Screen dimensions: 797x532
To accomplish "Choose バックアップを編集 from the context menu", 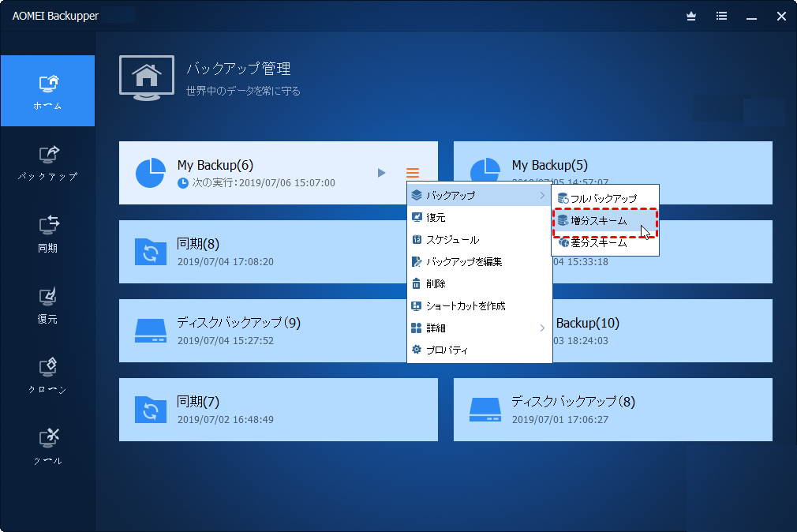I will (479, 262).
